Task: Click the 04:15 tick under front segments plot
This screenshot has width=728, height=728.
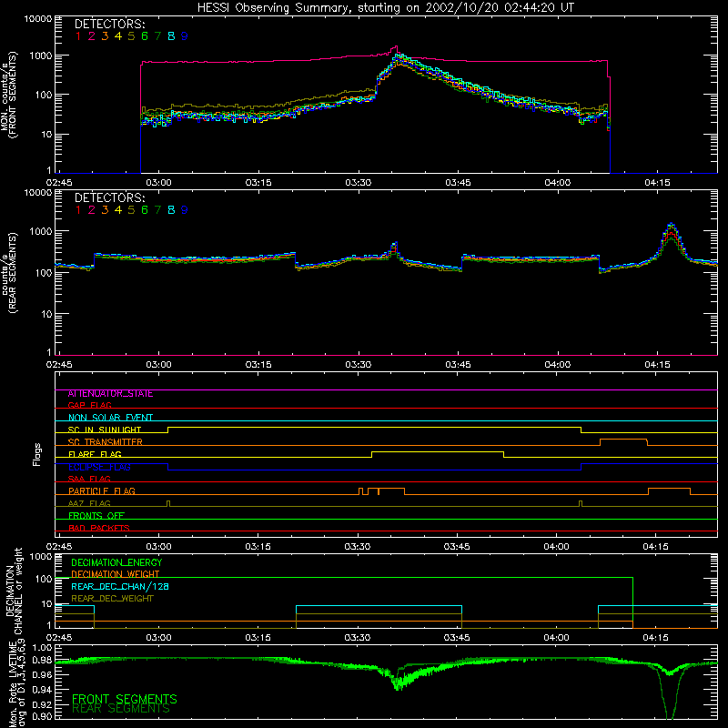Action: tap(657, 183)
